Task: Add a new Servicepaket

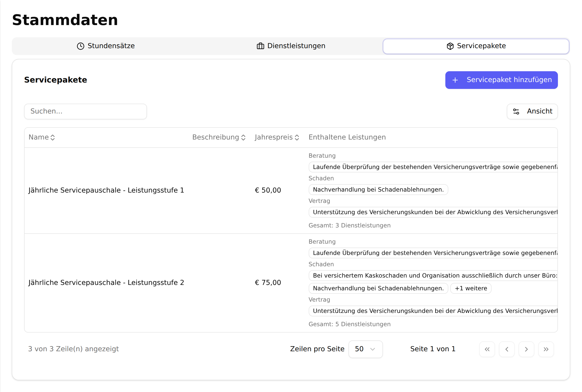Action: click(501, 80)
